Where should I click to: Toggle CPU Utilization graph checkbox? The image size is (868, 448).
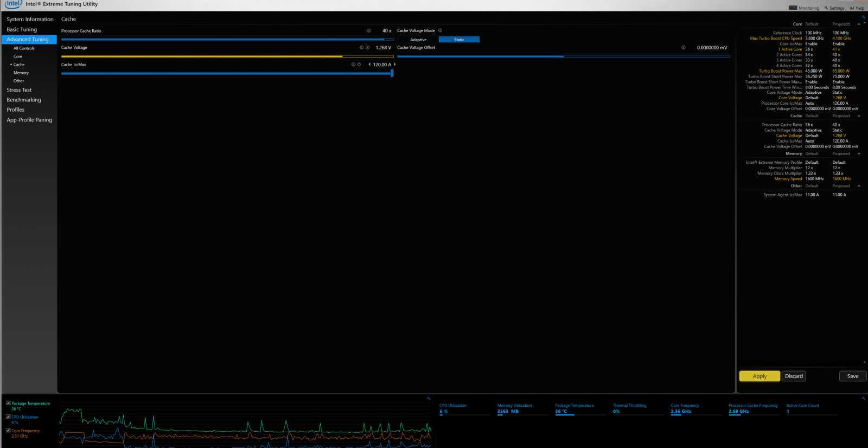pyautogui.click(x=8, y=417)
